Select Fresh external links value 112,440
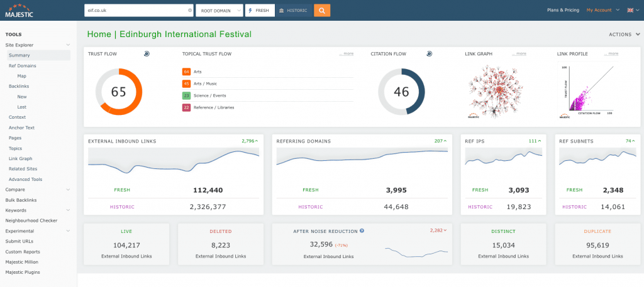The width and height of the screenshot is (644, 287). (x=208, y=190)
